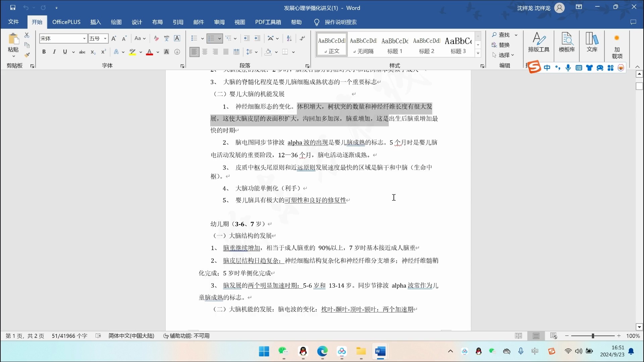644x362 pixels.
Task: Switch to the 审阅 review tab
Action: tap(219, 22)
